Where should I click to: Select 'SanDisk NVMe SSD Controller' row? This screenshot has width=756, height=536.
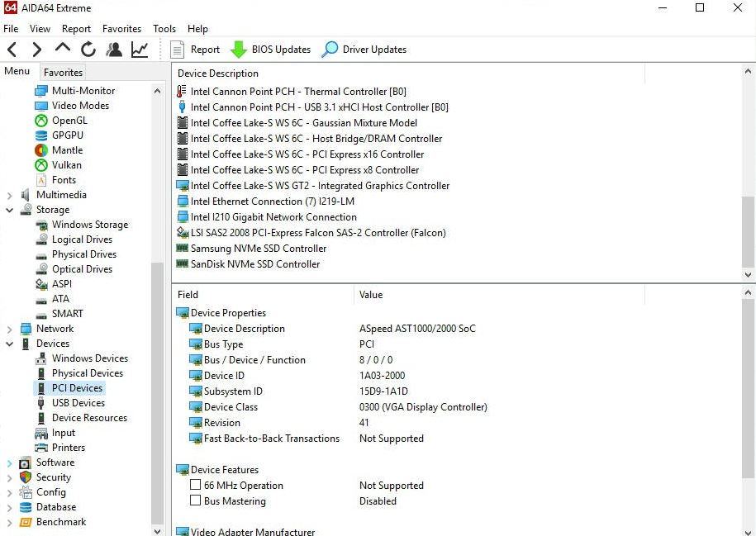(255, 264)
